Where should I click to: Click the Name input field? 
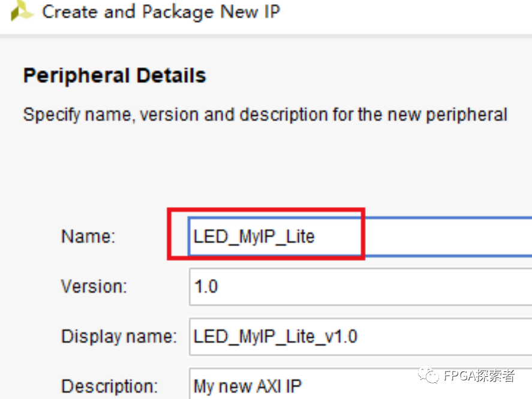click(360, 236)
